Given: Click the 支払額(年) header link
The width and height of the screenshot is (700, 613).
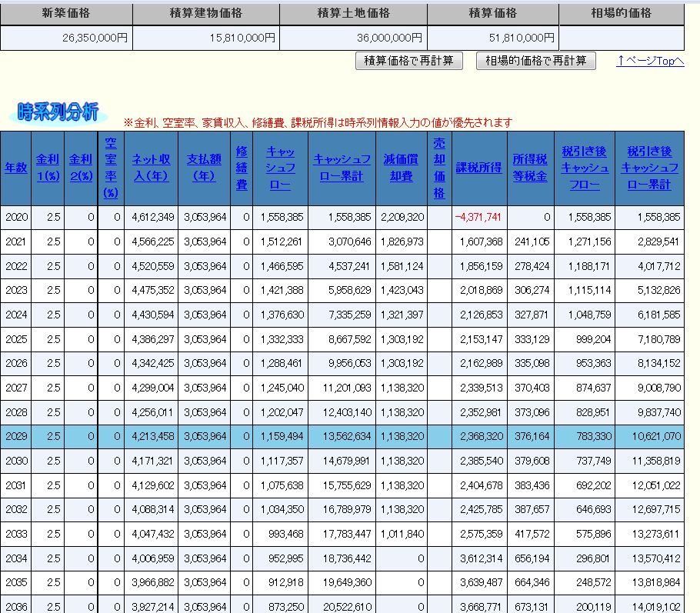Looking at the screenshot, I should (204, 168).
